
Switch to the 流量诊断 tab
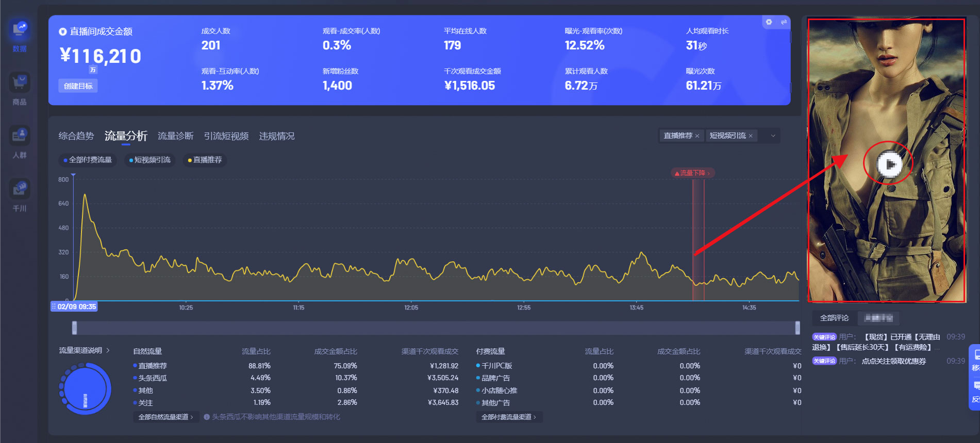pyautogui.click(x=175, y=136)
